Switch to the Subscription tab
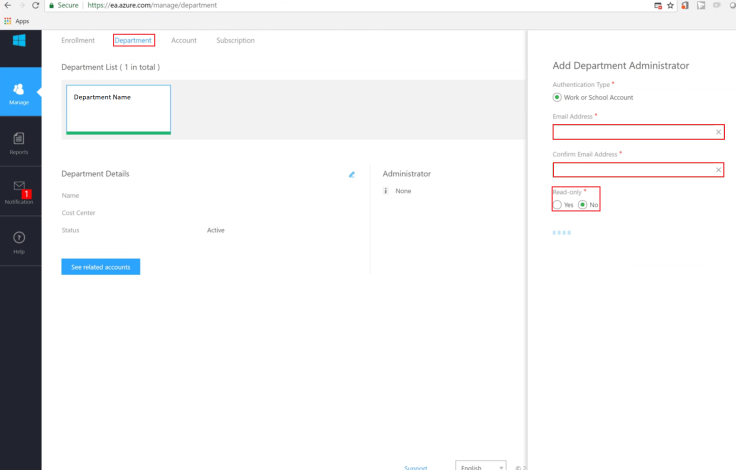The width and height of the screenshot is (736, 470). click(x=235, y=41)
